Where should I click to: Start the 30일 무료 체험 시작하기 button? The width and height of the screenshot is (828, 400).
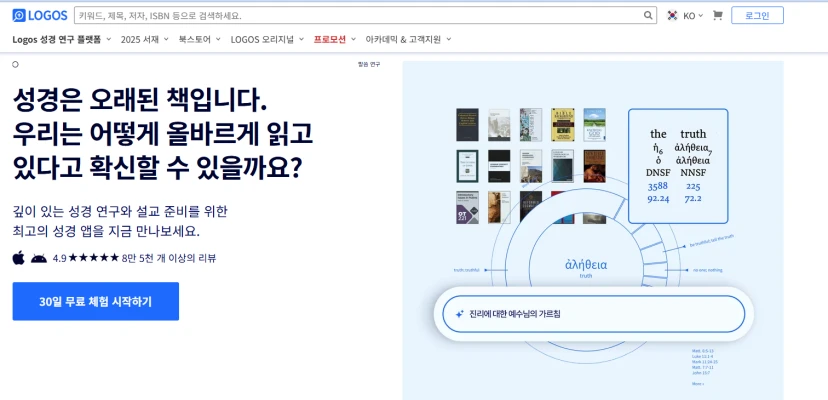coord(96,301)
